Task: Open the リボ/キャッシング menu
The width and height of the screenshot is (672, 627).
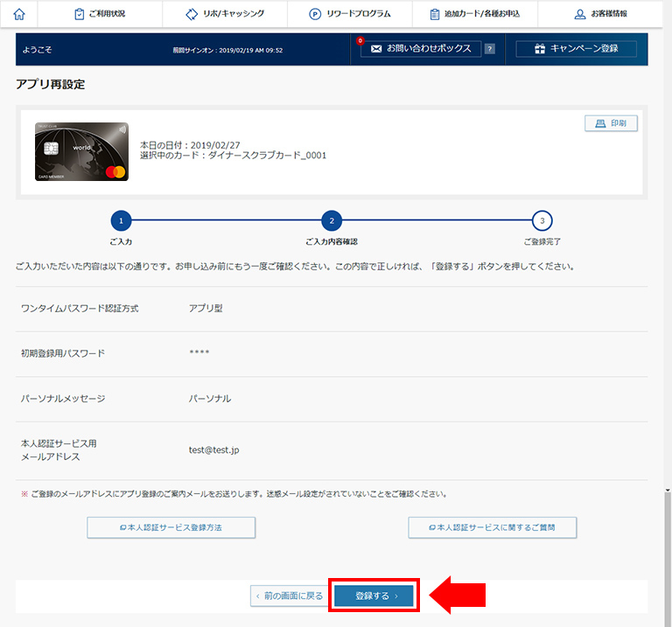Action: [225, 14]
